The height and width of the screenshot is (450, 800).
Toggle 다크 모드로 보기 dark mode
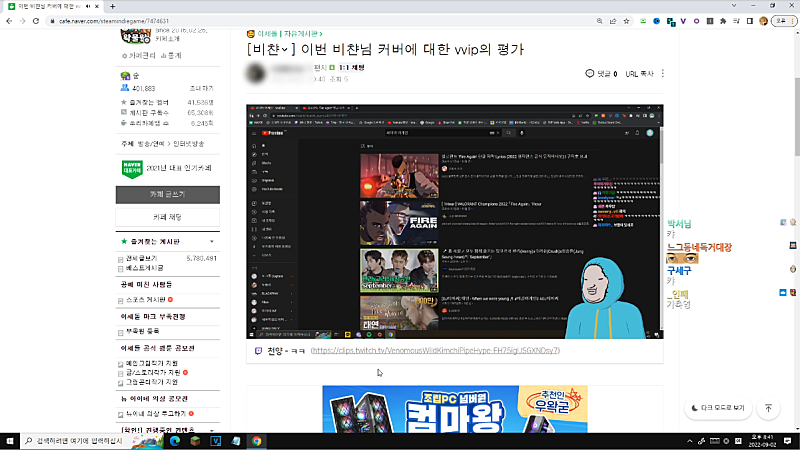coord(718,408)
